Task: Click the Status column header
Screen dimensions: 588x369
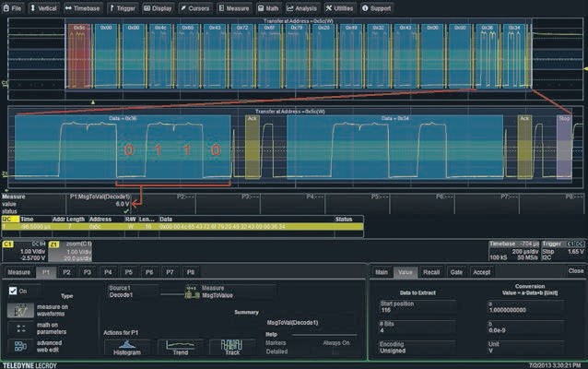Action: (344, 220)
